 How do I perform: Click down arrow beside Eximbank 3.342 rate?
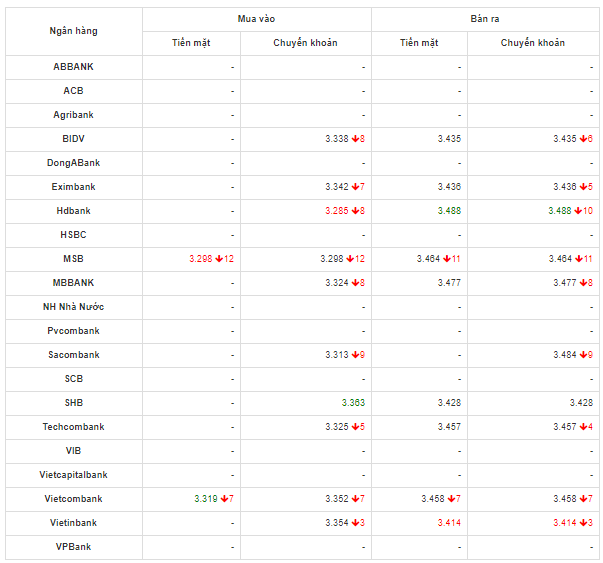(x=354, y=187)
